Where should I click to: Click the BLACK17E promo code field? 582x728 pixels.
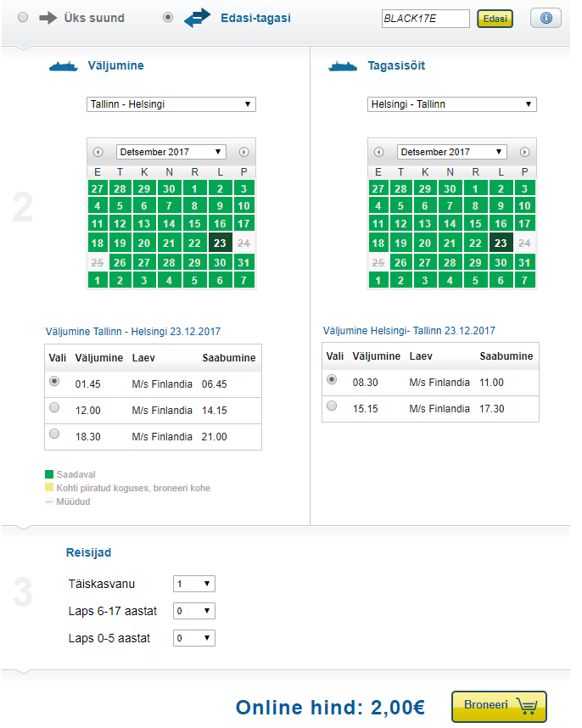click(426, 19)
